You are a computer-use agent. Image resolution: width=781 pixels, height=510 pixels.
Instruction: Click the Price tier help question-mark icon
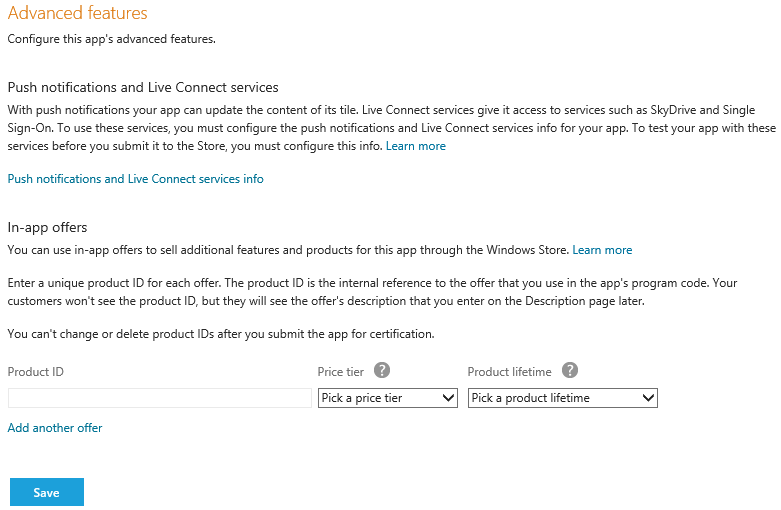(382, 371)
